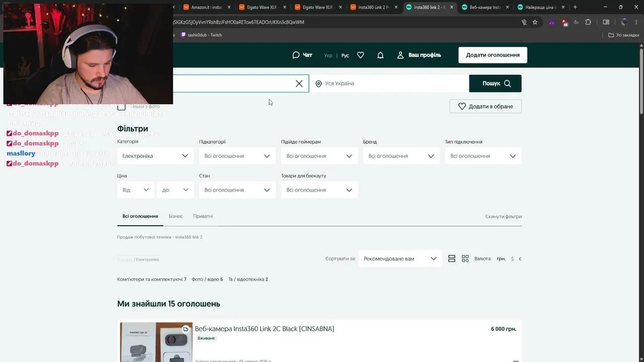Click the page vertical scrollbar
This screenshot has height=362, width=644.
(x=641, y=80)
